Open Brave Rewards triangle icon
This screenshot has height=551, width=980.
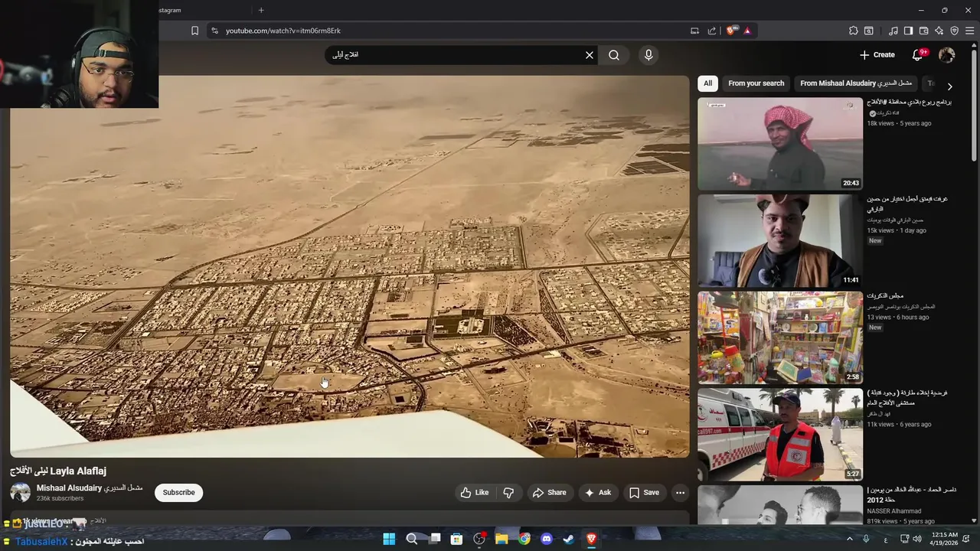(747, 31)
